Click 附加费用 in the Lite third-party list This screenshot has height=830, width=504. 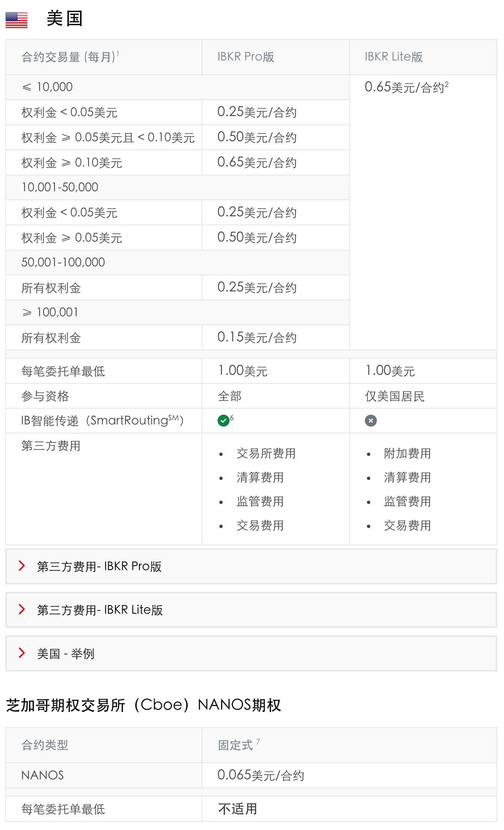click(407, 453)
